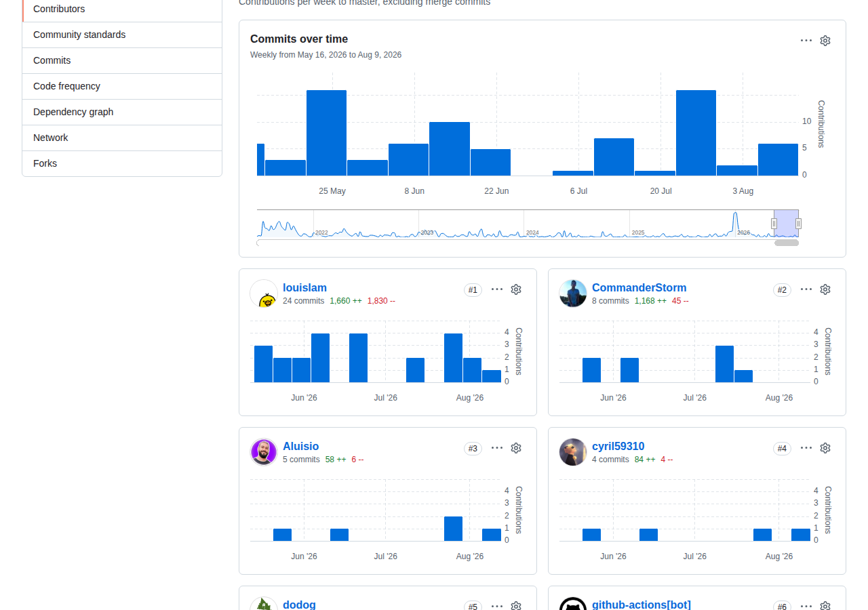View CommanderStorm's 8 commits
This screenshot has height=610, width=868.
pyautogui.click(x=610, y=301)
